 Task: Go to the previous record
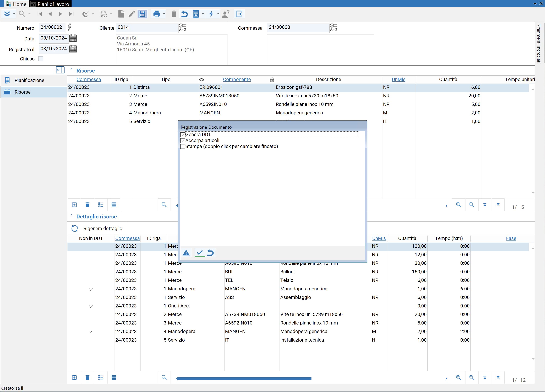(x=50, y=14)
